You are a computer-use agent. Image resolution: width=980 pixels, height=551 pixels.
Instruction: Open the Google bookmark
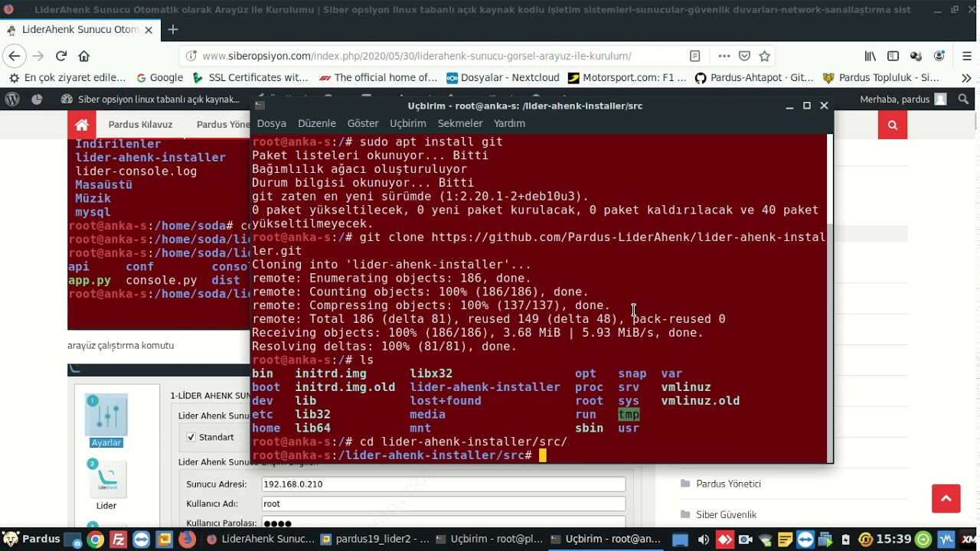[x=159, y=77]
